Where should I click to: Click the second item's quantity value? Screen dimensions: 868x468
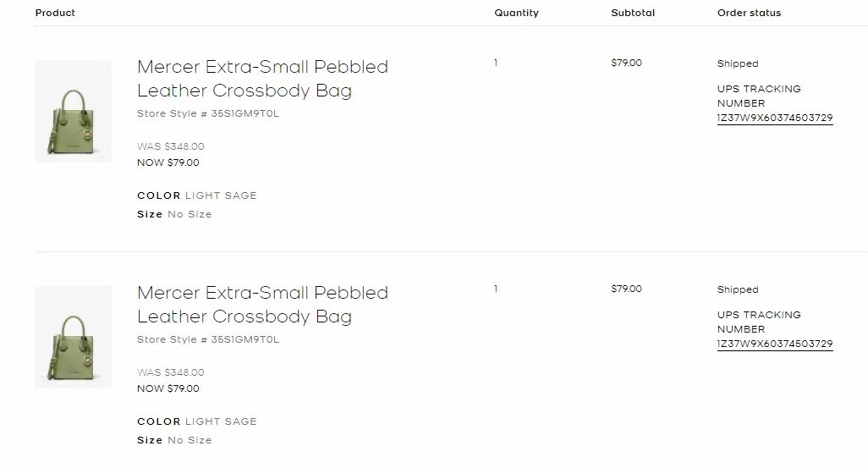click(x=496, y=289)
